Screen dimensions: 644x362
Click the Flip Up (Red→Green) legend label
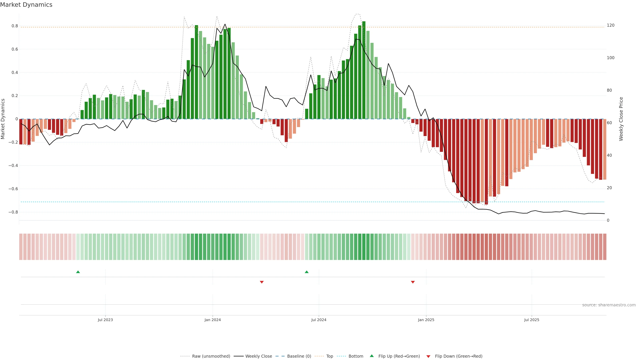pyautogui.click(x=399, y=356)
